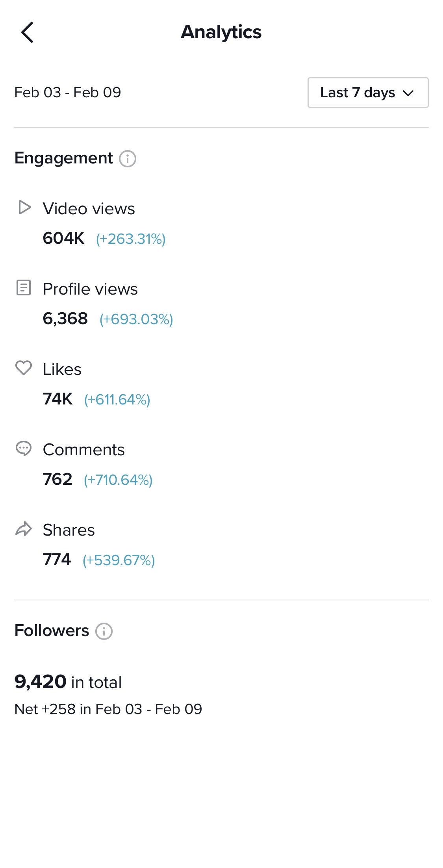
Task: Tap the 774 shares count
Action: [x=57, y=560]
